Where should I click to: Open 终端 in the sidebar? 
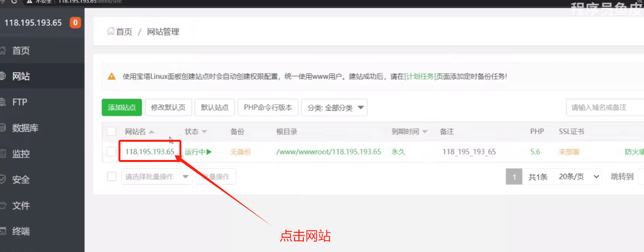coord(21,231)
